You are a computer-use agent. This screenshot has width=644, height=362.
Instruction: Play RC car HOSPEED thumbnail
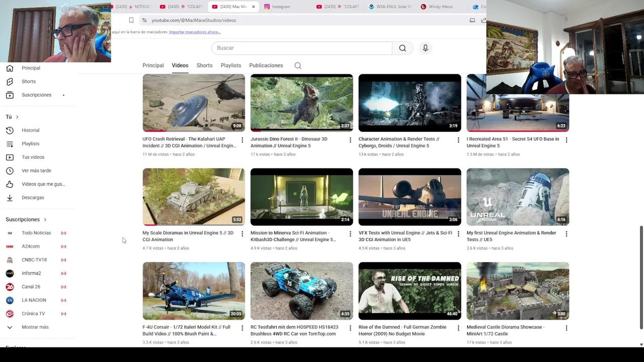(x=302, y=291)
